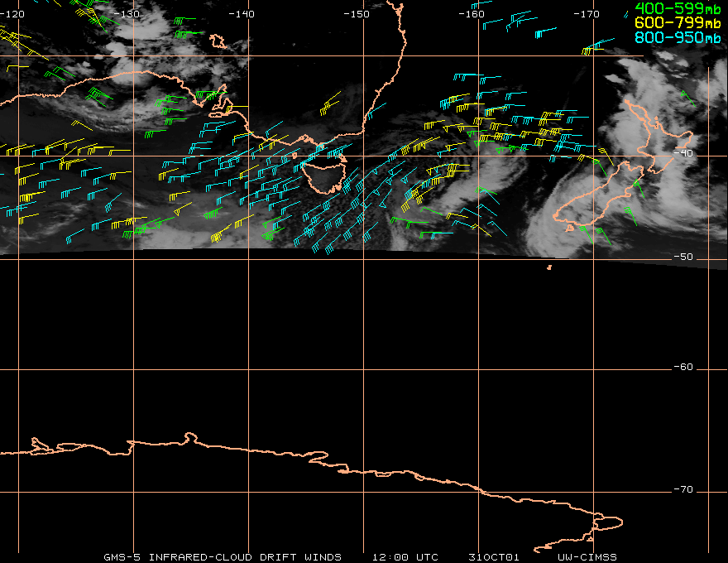Select the -160 longitude label
Screen dimensions: 728x563
click(472, 14)
